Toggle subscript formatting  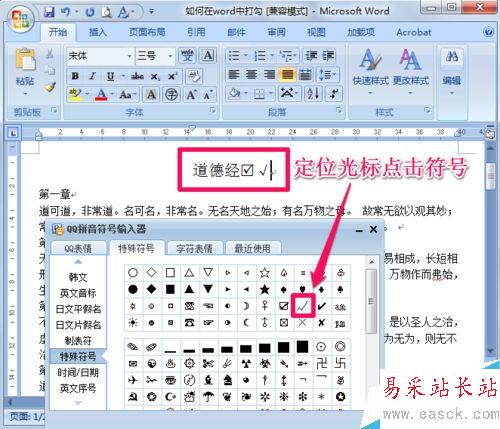point(155,76)
